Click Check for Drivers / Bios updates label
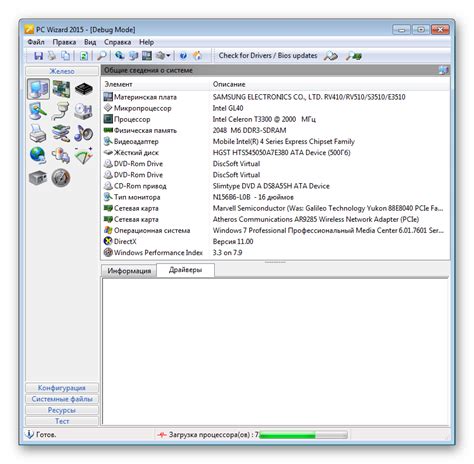Image resolution: width=474 pixels, height=464 pixels. click(x=268, y=56)
